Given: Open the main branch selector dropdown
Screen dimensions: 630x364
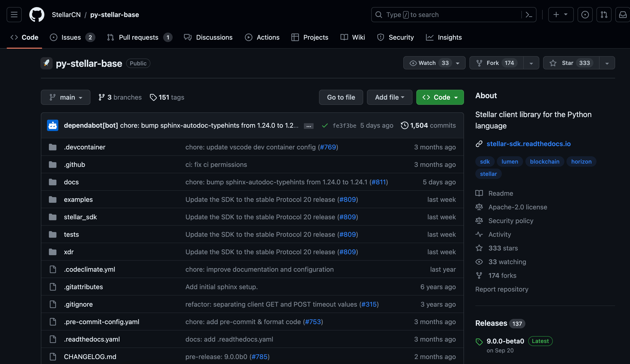Looking at the screenshot, I should pyautogui.click(x=65, y=97).
